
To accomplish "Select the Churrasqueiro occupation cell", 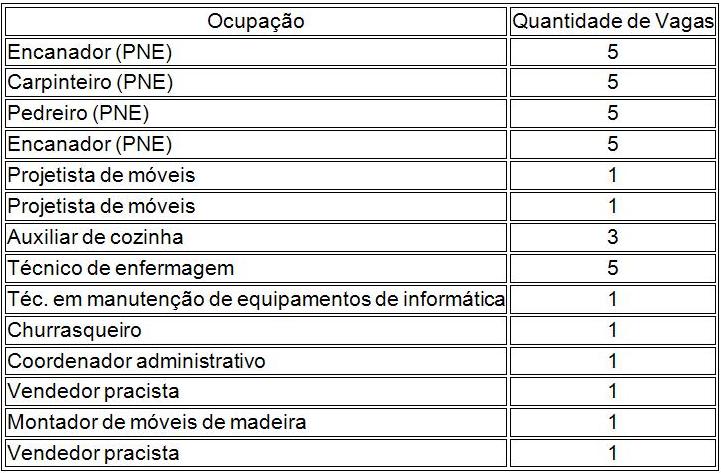I will click(x=75, y=330).
